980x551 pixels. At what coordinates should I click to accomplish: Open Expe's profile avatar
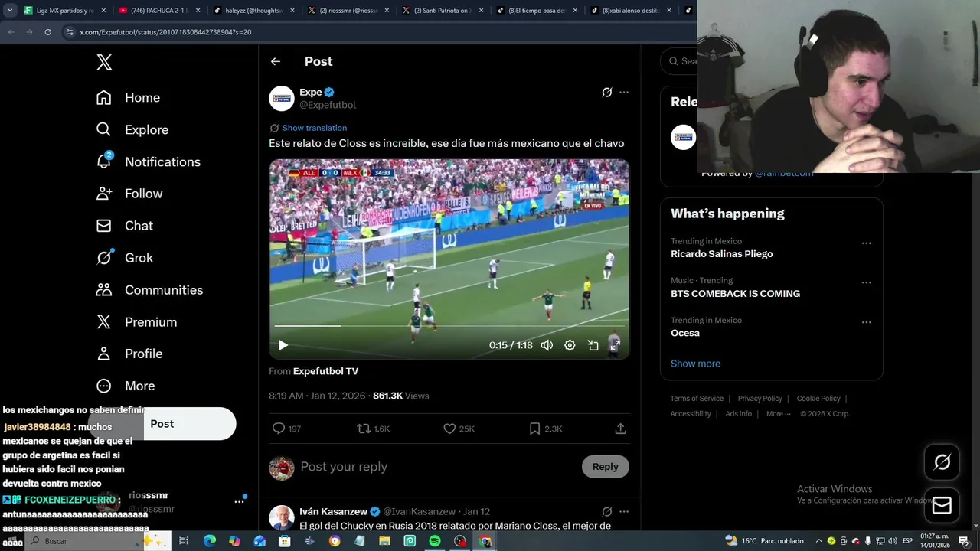pyautogui.click(x=282, y=98)
